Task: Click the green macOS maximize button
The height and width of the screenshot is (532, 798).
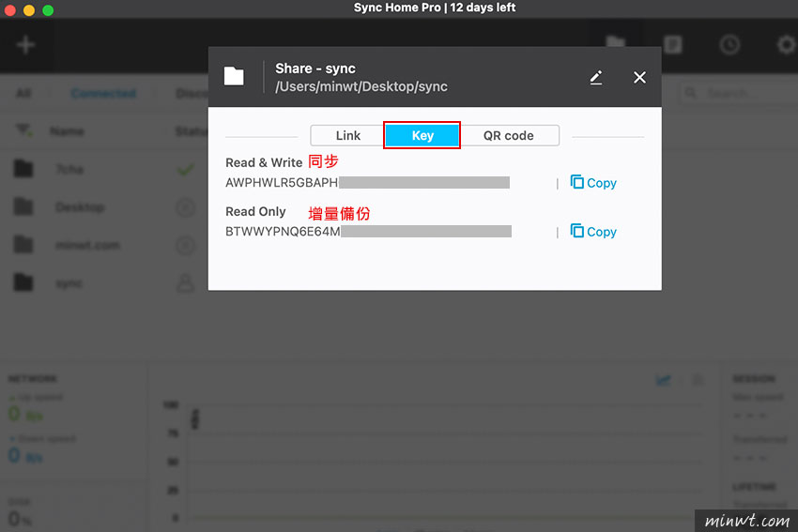Action: (x=48, y=10)
